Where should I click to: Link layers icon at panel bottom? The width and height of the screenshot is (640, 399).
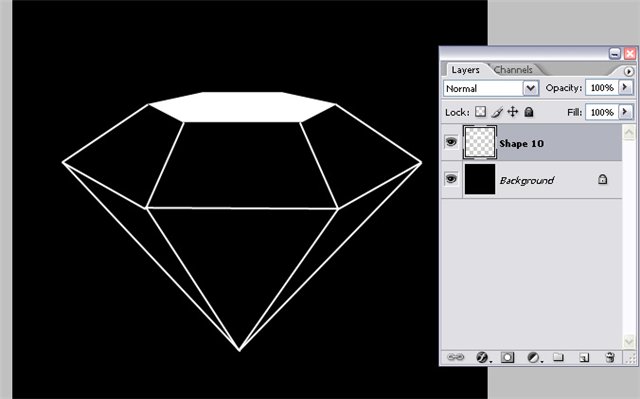coord(456,357)
